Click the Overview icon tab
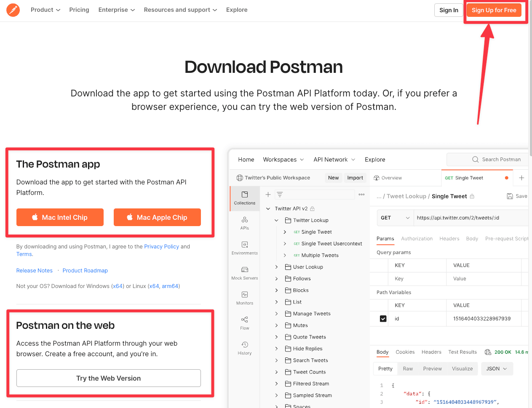Screen dimensions: 532x408 [x=377, y=178]
